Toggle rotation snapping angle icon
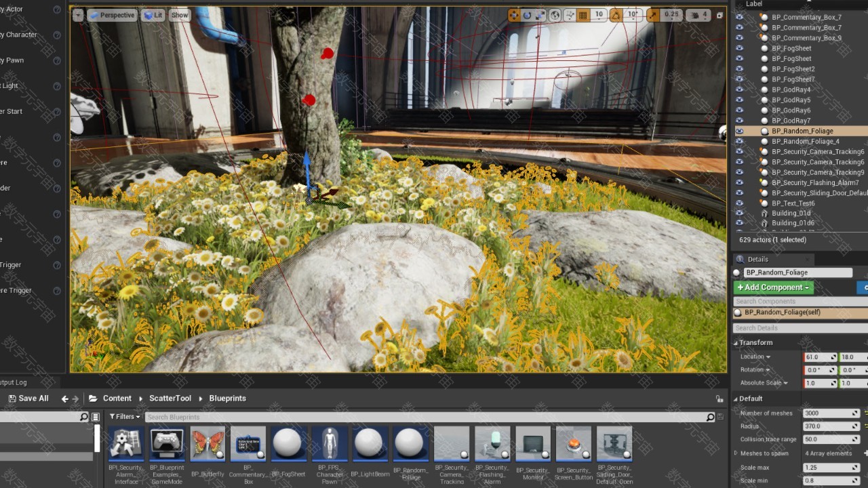This screenshot has height=488, width=868. coord(616,15)
